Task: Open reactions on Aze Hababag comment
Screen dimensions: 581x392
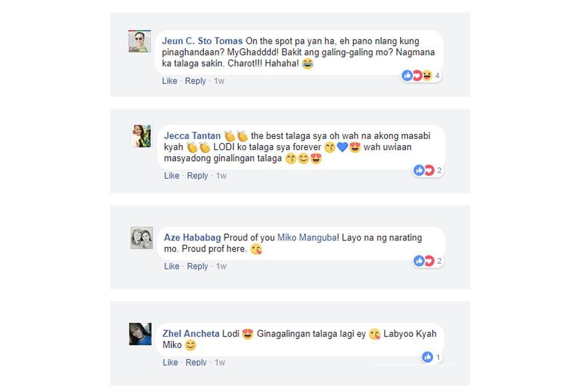Action: click(428, 261)
